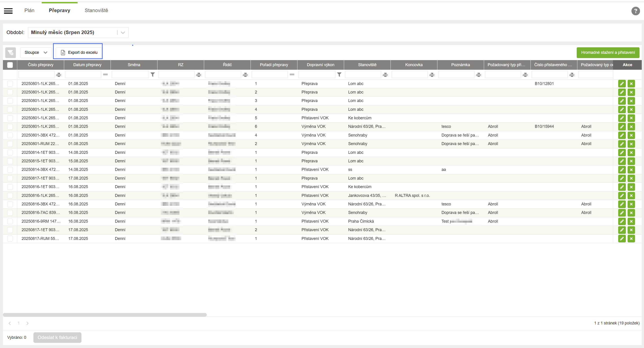Open Směna column filter funnel icon

(153, 74)
